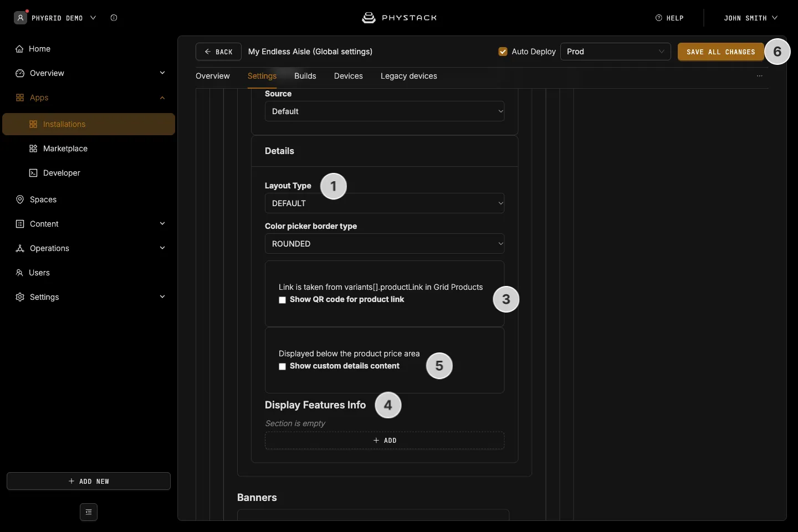Screen dimensions: 798x532
Task: Click Add under Display Features Info
Action: click(x=385, y=441)
